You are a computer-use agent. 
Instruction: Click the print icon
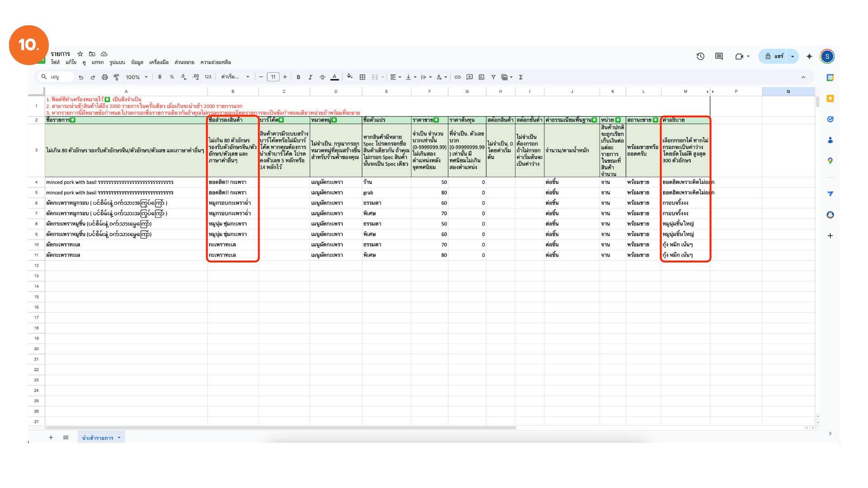pos(104,77)
